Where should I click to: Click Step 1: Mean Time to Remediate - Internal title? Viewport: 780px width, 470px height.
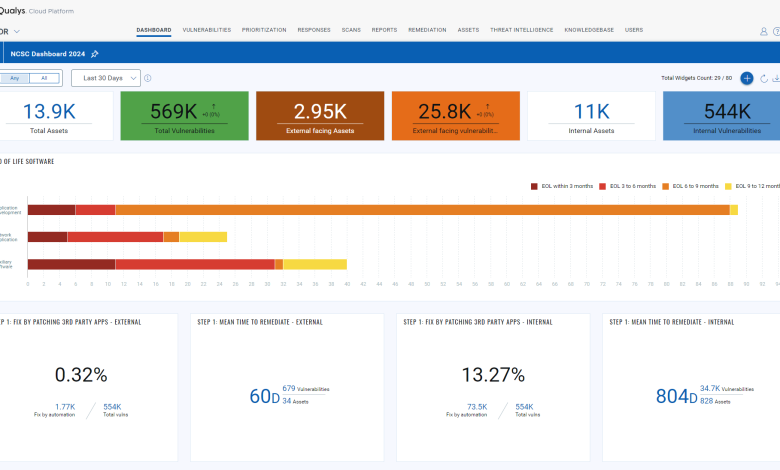pyautogui.click(x=672, y=322)
